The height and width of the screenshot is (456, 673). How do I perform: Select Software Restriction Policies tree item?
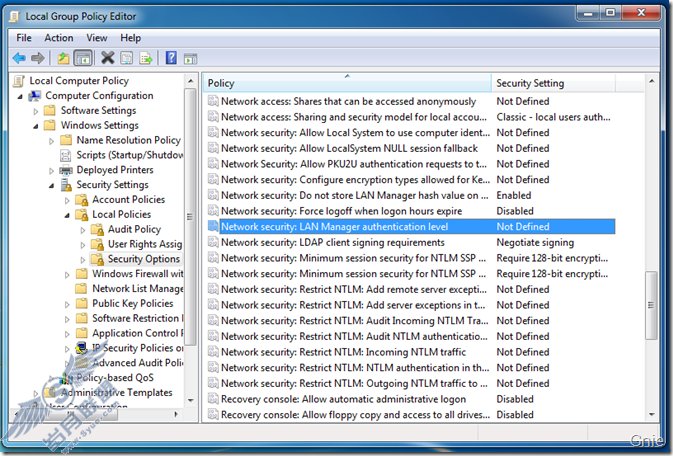(x=137, y=318)
